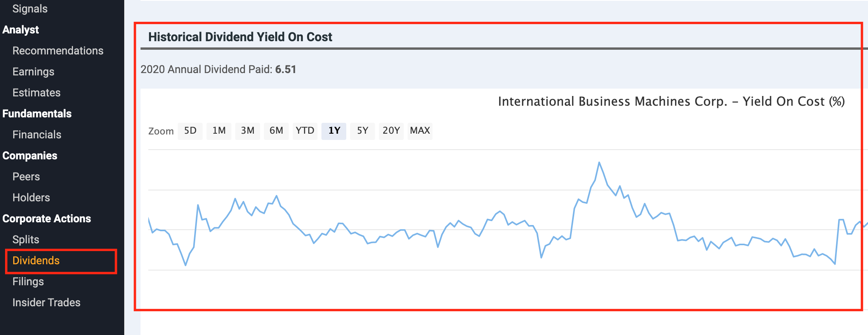Image resolution: width=868 pixels, height=335 pixels.
Task: Click the 2020 Annual Dividend Paid value 6.51
Action: pos(286,69)
